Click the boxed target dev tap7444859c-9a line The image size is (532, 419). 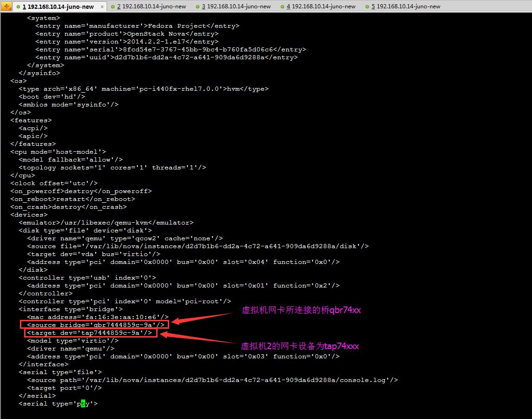click(89, 333)
